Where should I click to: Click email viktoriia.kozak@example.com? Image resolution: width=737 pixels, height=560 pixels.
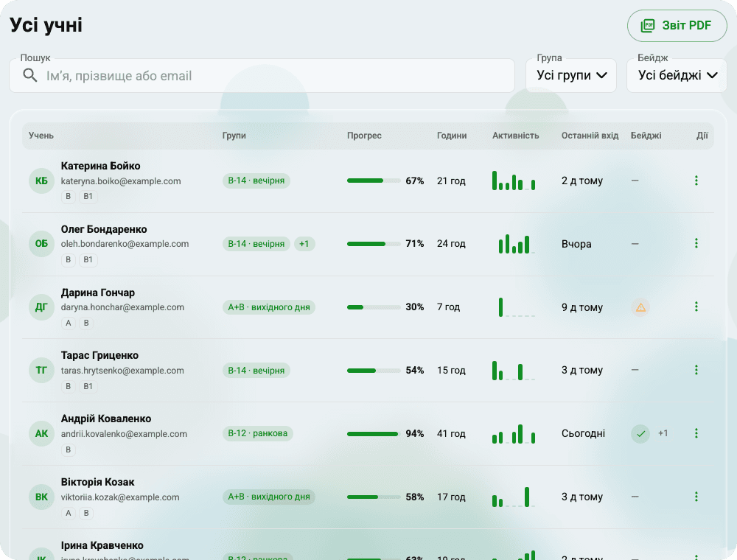click(x=120, y=497)
